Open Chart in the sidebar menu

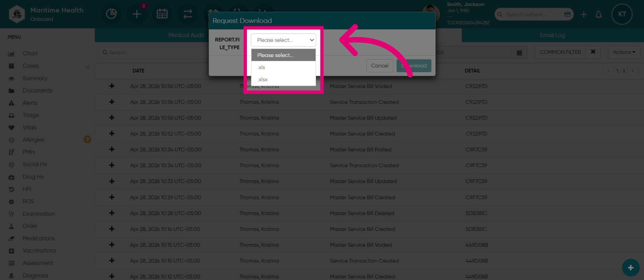coord(30,54)
